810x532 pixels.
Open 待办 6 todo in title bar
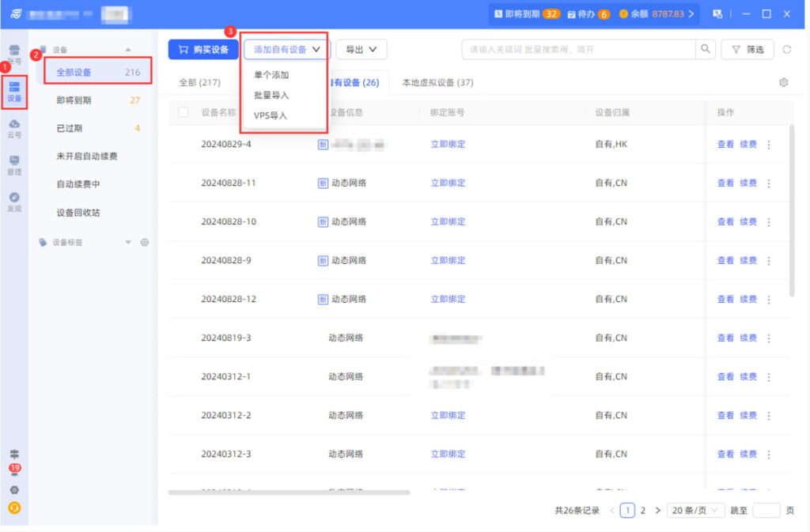pos(589,14)
